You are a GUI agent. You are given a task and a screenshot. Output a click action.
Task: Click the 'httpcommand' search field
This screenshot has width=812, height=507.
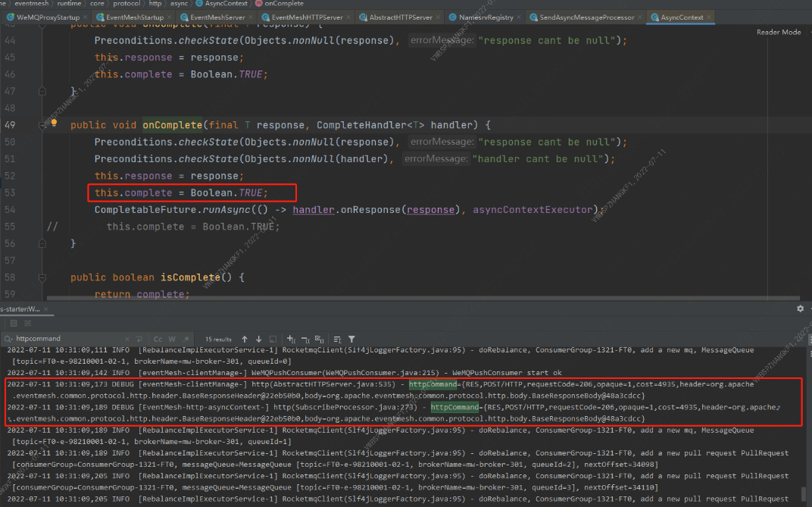(x=69, y=339)
